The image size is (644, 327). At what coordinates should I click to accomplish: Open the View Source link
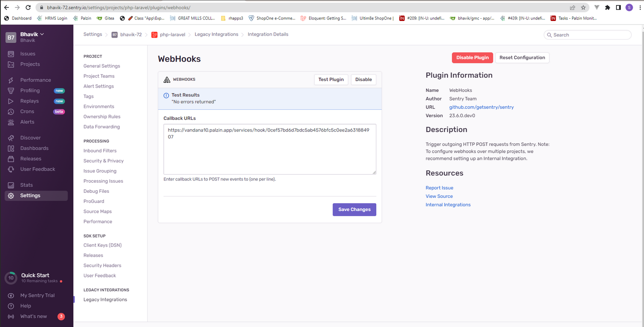pyautogui.click(x=439, y=196)
